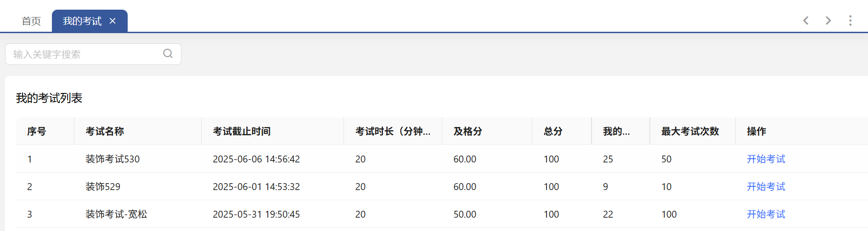Click the 最大考试次数 column header
This screenshot has height=231, width=868.
(690, 132)
